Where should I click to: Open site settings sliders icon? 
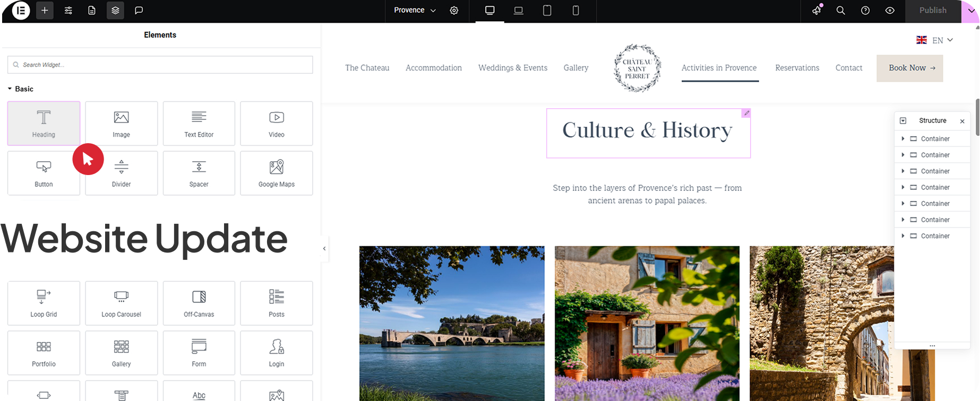[68, 11]
